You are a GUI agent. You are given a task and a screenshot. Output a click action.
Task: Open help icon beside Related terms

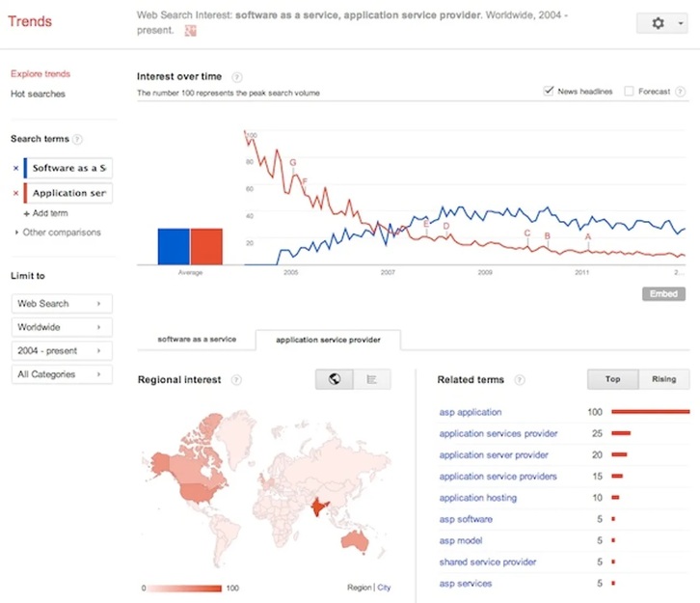519,380
